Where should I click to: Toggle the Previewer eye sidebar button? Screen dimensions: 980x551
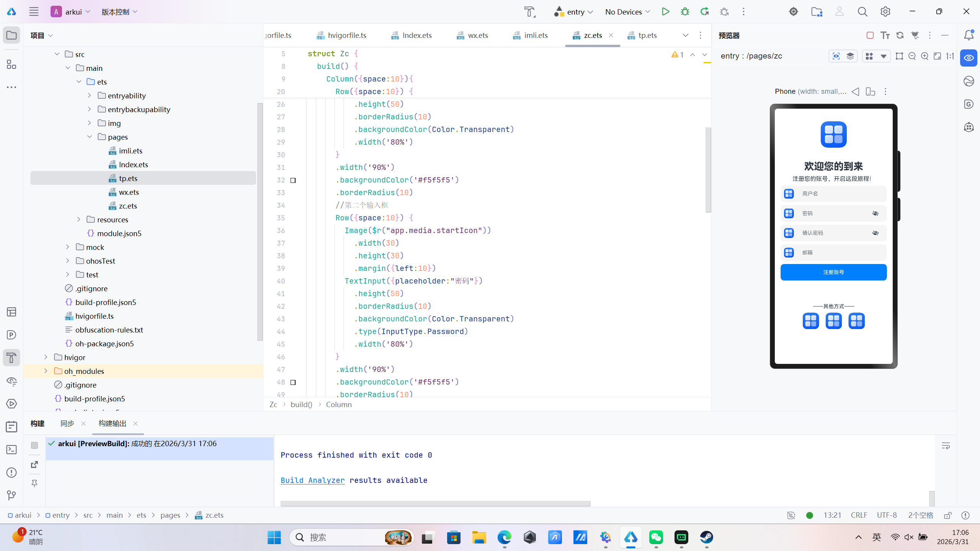tap(969, 58)
